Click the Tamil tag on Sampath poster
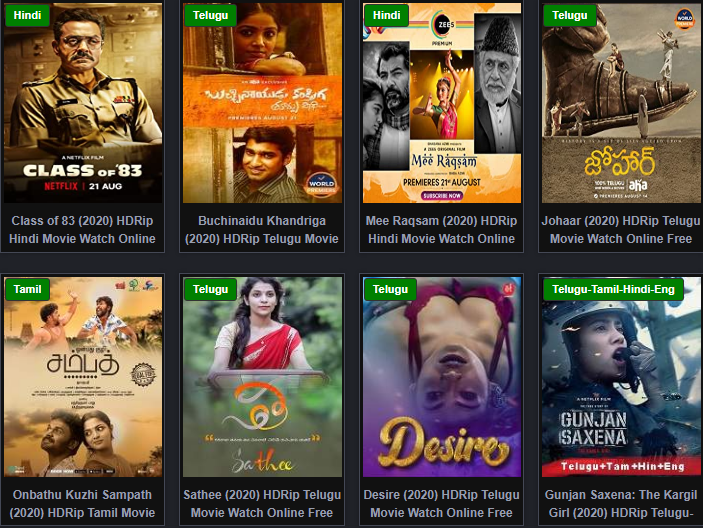Screen dimensions: 703x528 [27, 290]
